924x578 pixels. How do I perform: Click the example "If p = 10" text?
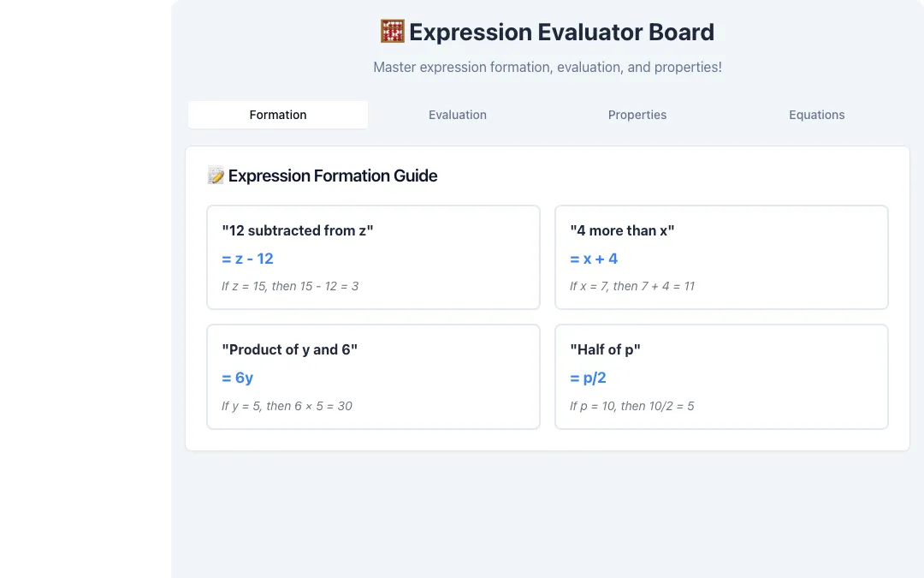[x=631, y=407]
